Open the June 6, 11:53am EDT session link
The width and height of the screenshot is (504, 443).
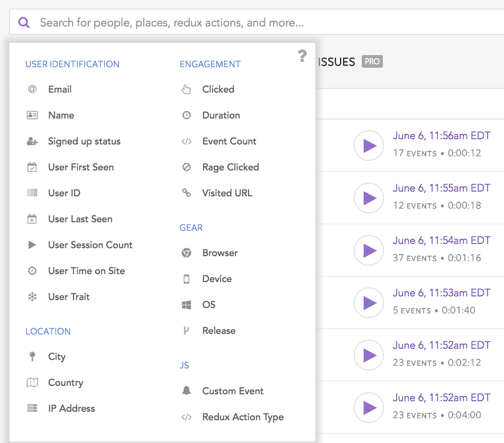tap(442, 293)
